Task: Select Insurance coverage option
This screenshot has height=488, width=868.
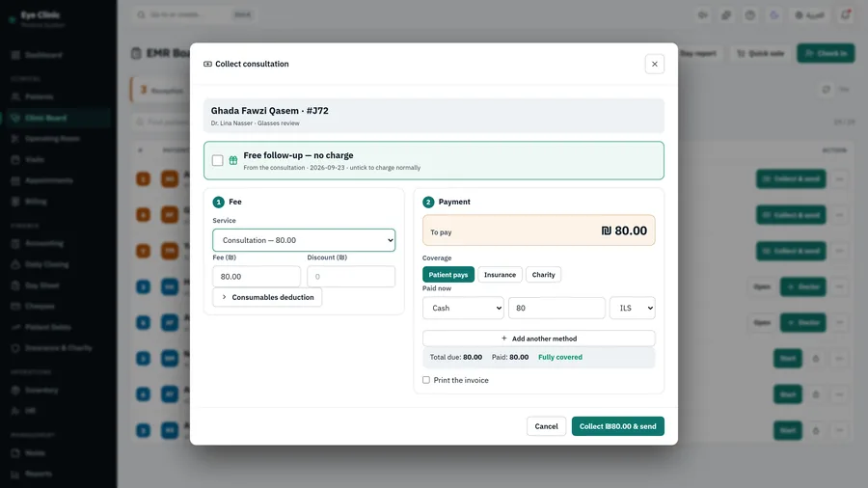Action: pyautogui.click(x=500, y=275)
